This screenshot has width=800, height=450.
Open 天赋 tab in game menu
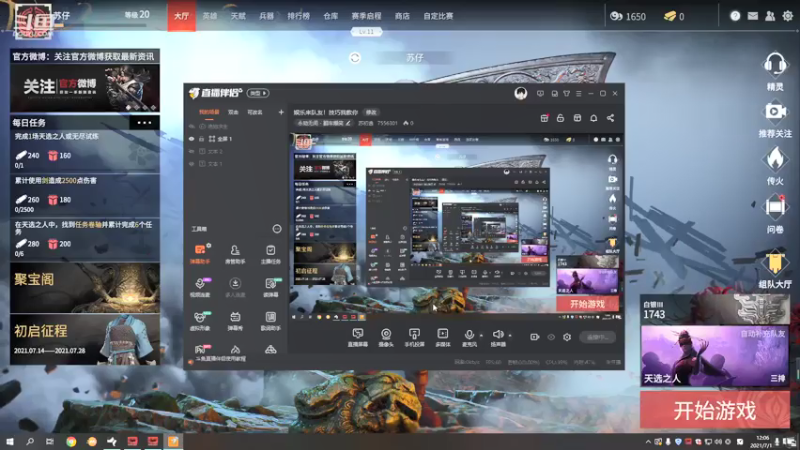[238, 16]
